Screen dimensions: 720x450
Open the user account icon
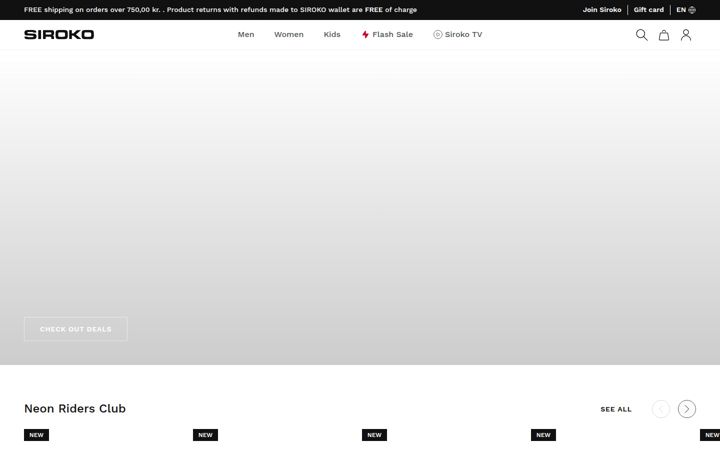pos(686,35)
